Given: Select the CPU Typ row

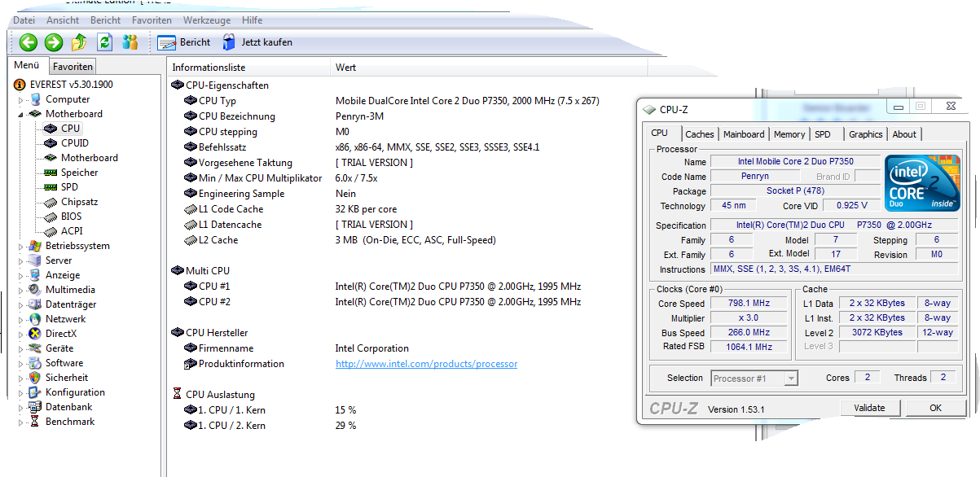Looking at the screenshot, I should (x=392, y=101).
